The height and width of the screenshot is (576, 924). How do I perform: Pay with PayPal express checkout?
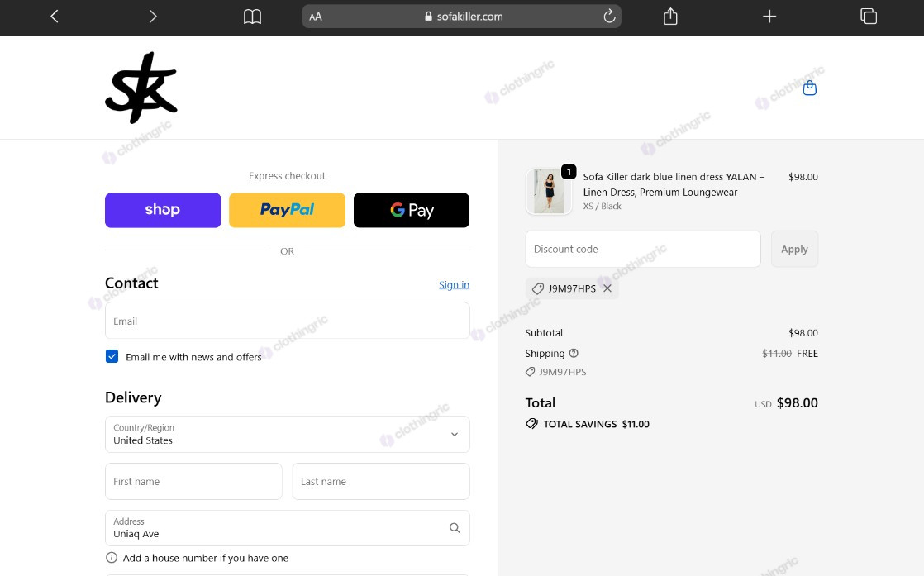click(x=287, y=210)
